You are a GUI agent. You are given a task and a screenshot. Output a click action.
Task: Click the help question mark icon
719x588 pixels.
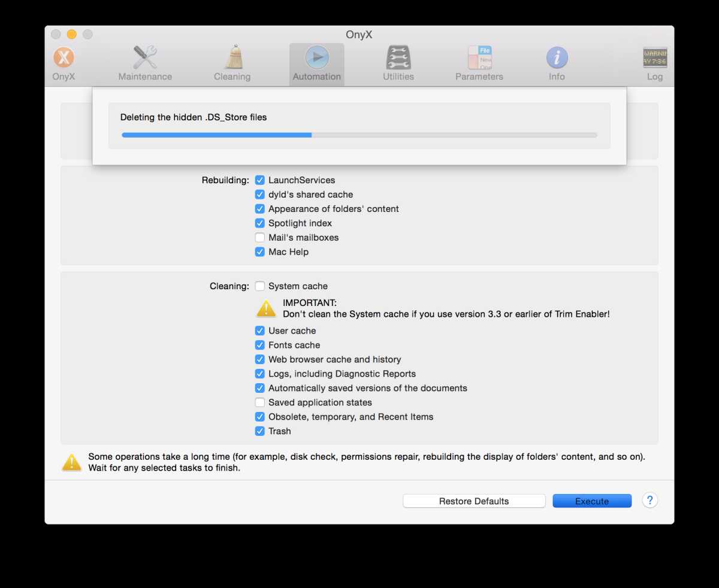tap(649, 500)
